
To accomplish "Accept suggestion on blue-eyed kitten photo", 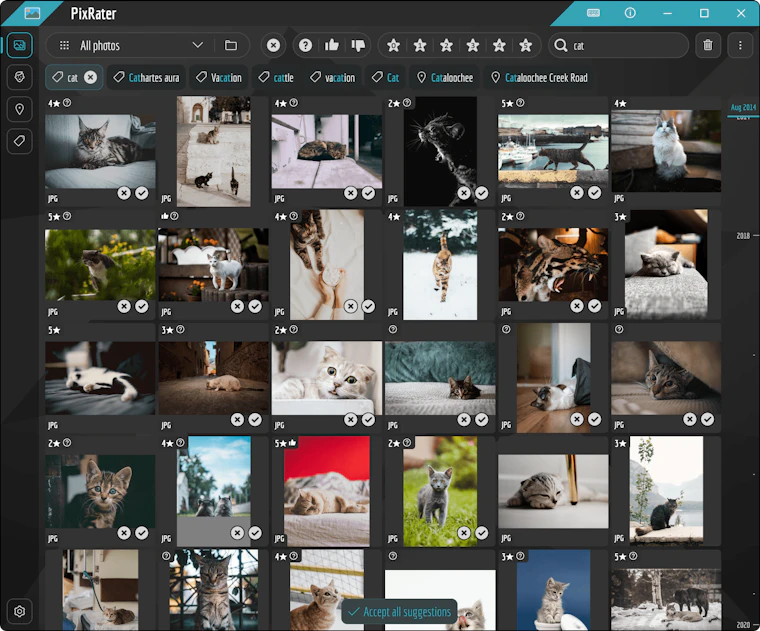I will pos(142,533).
